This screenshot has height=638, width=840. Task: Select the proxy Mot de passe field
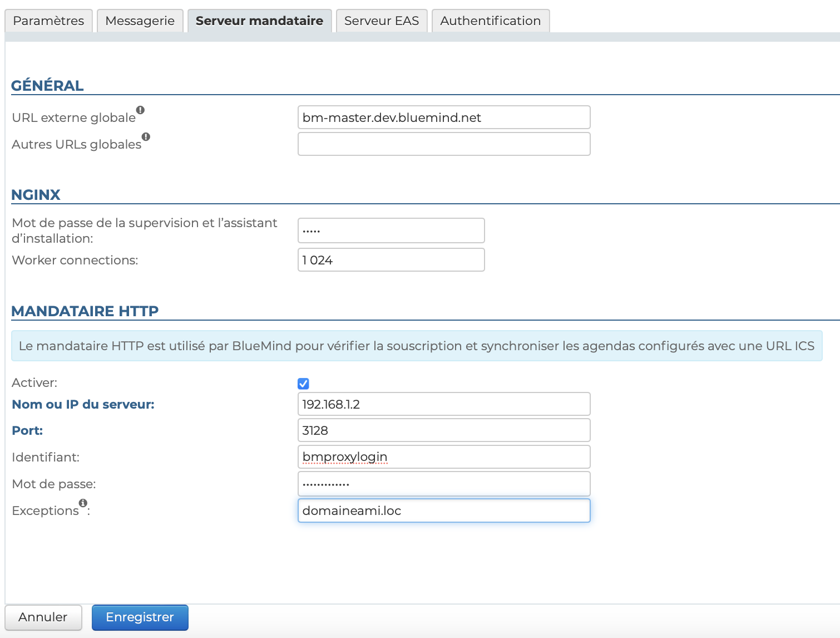(x=443, y=484)
